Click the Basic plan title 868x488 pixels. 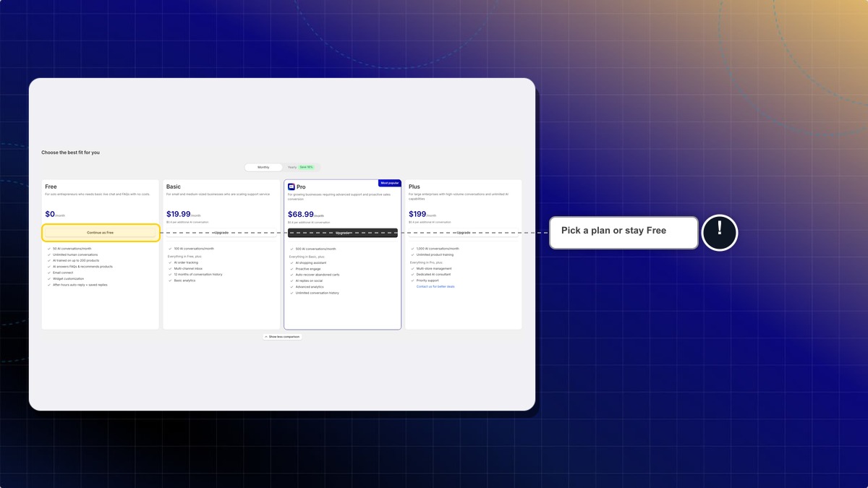[174, 187]
